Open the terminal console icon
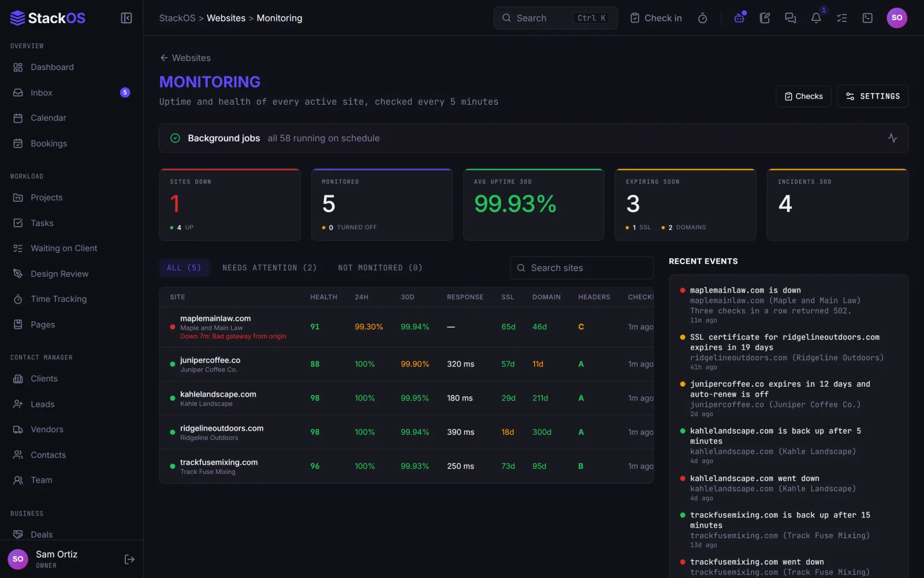924x578 pixels. [x=867, y=18]
